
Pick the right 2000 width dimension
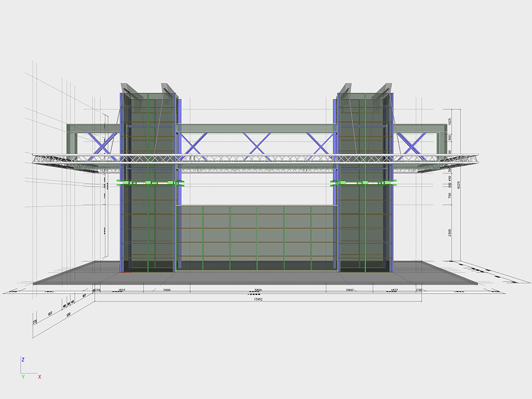(349, 290)
